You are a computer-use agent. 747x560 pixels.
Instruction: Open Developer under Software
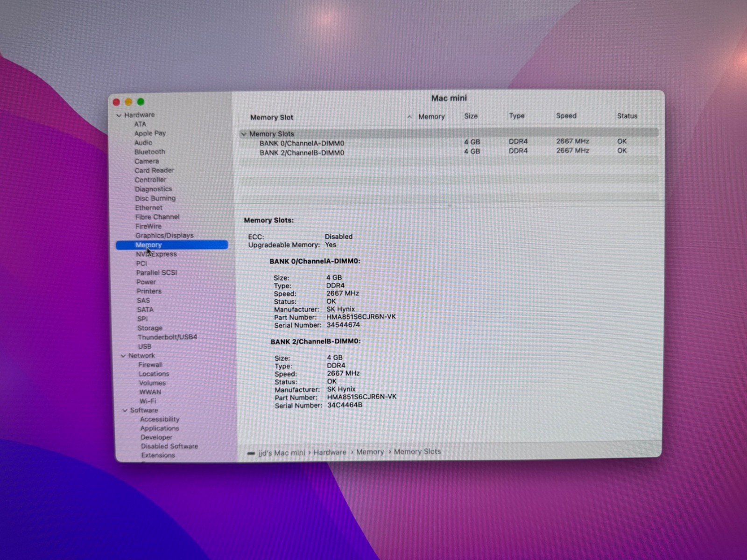156,437
